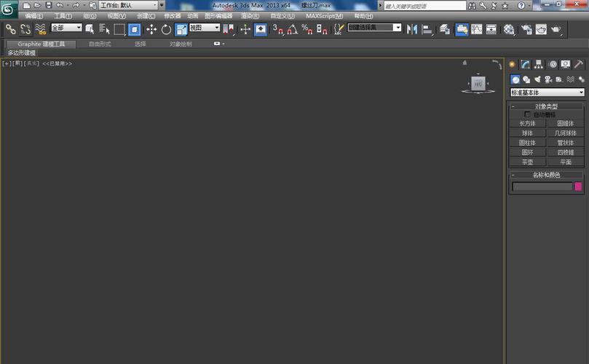
Task: Switch to the 自由形式 ribbon tab
Action: pos(100,44)
